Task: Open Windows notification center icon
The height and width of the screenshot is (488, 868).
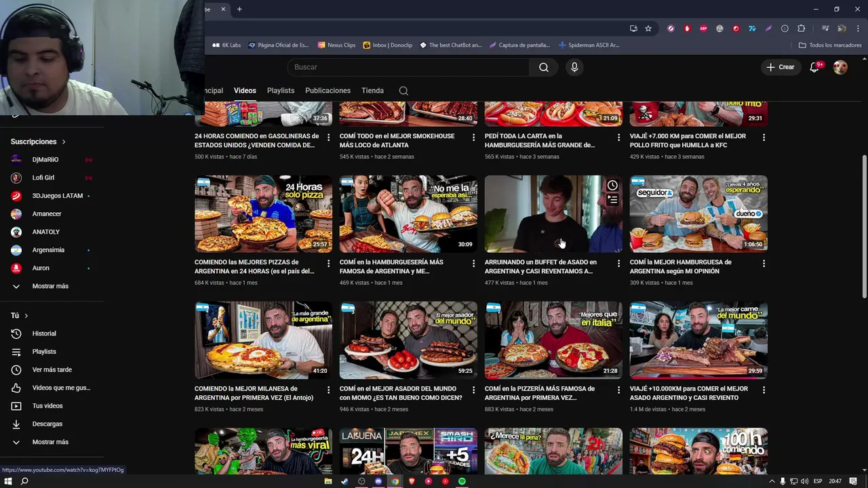Action: pyautogui.click(x=853, y=481)
